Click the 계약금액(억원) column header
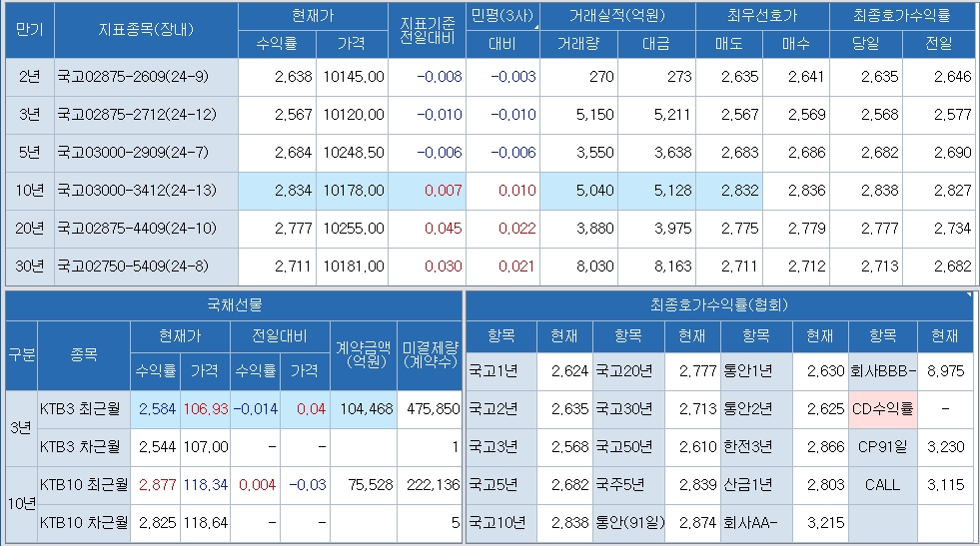The width and height of the screenshot is (980, 546). [x=364, y=355]
